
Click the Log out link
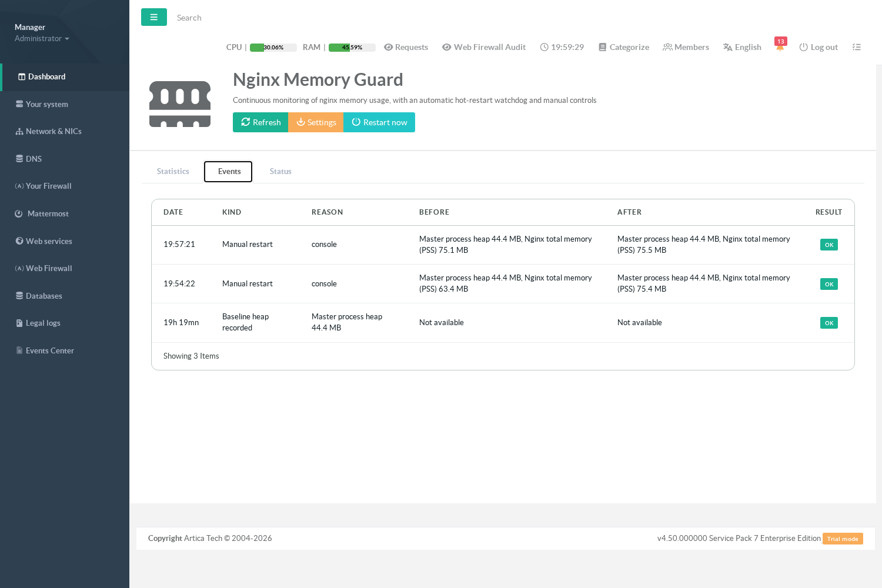coord(818,47)
